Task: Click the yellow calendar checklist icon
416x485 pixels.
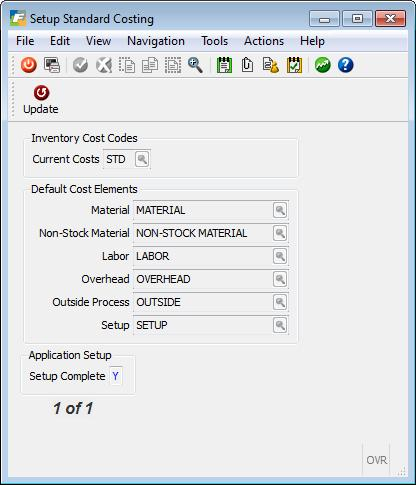Action: pyautogui.click(x=295, y=65)
